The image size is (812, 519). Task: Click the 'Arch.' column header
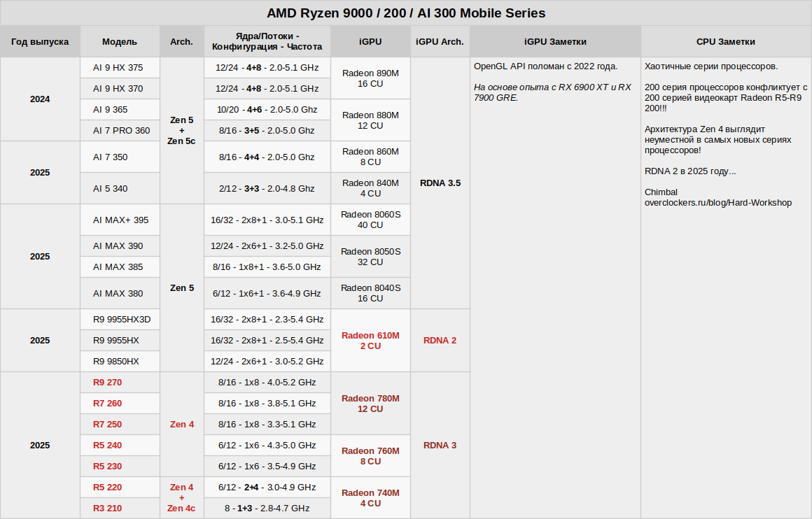(182, 41)
